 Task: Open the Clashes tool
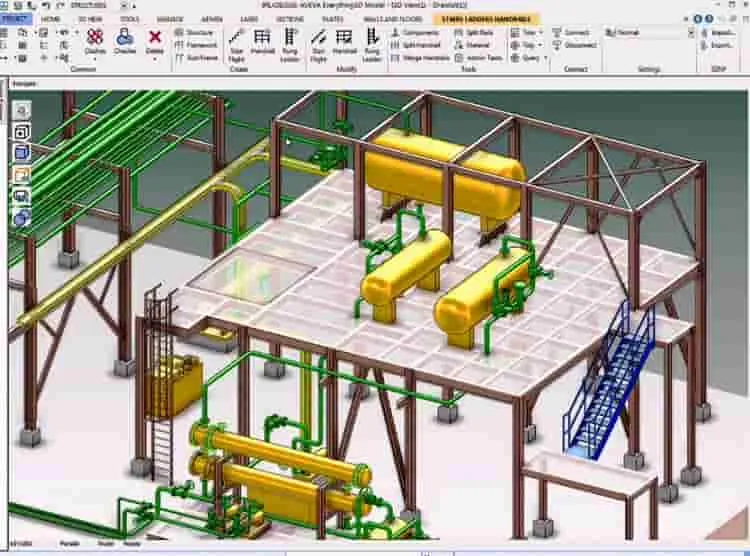coord(95,40)
